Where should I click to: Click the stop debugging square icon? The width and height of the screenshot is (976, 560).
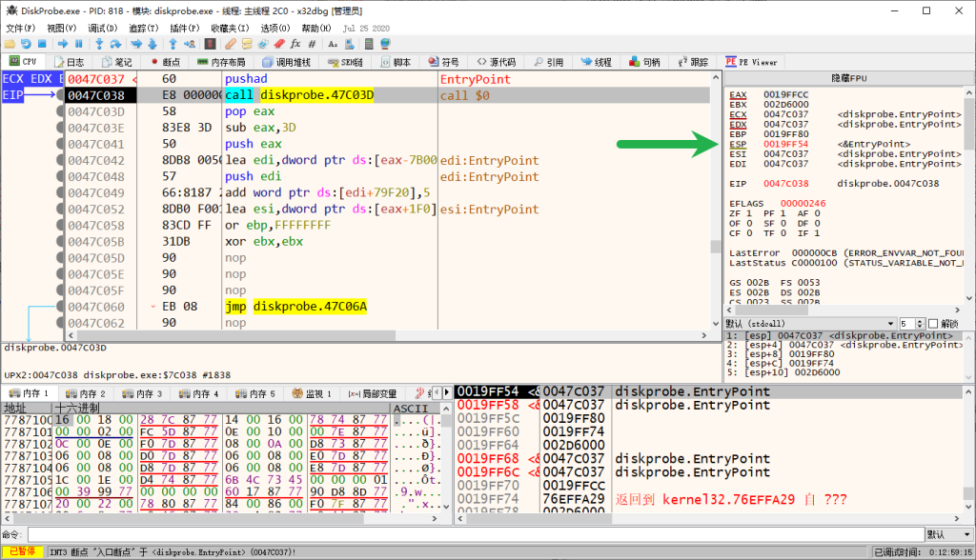coord(42,44)
